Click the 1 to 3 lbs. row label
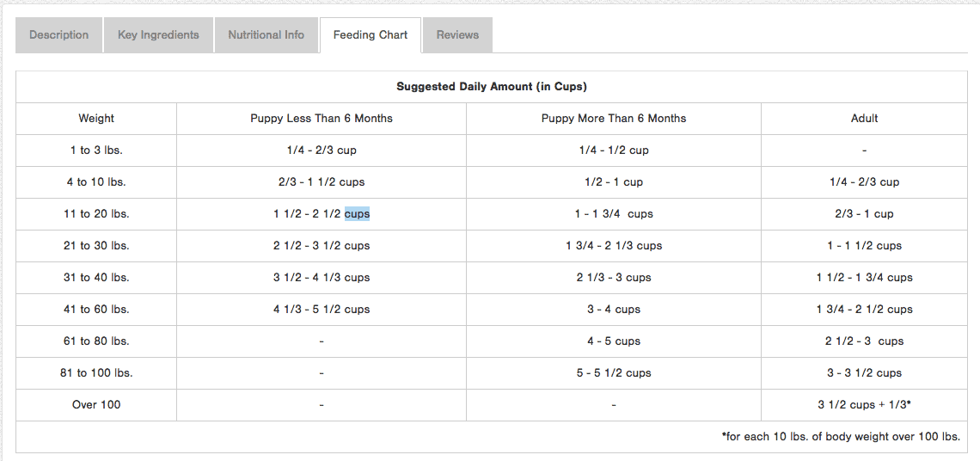This screenshot has width=980, height=461. pyautogui.click(x=96, y=151)
